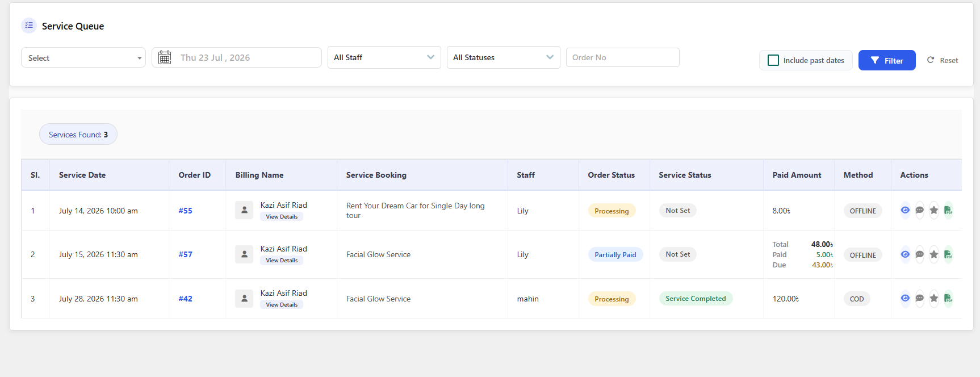Click staff name mahin
Viewport: 980px width, 377px height.
tap(527, 299)
